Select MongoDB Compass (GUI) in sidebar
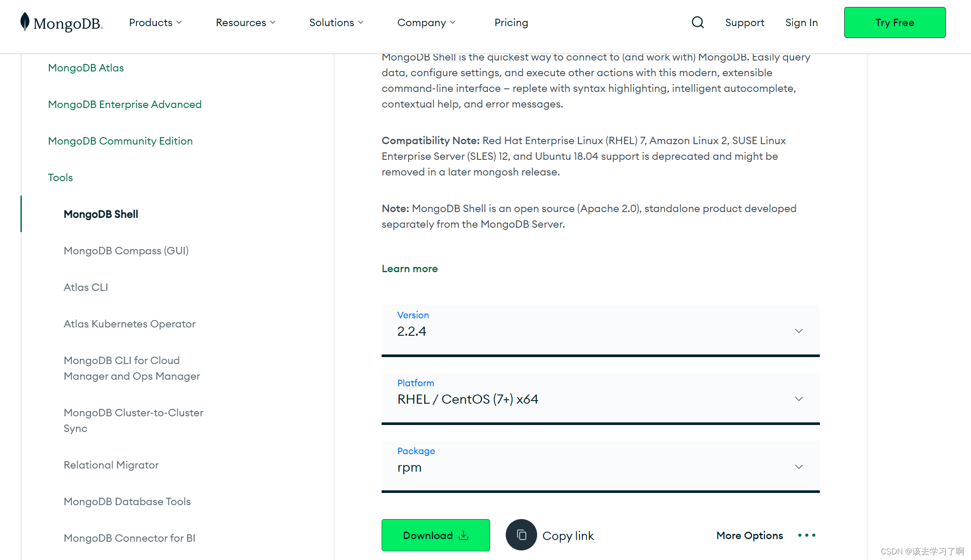Screen dimensions: 971x560 (126, 251)
